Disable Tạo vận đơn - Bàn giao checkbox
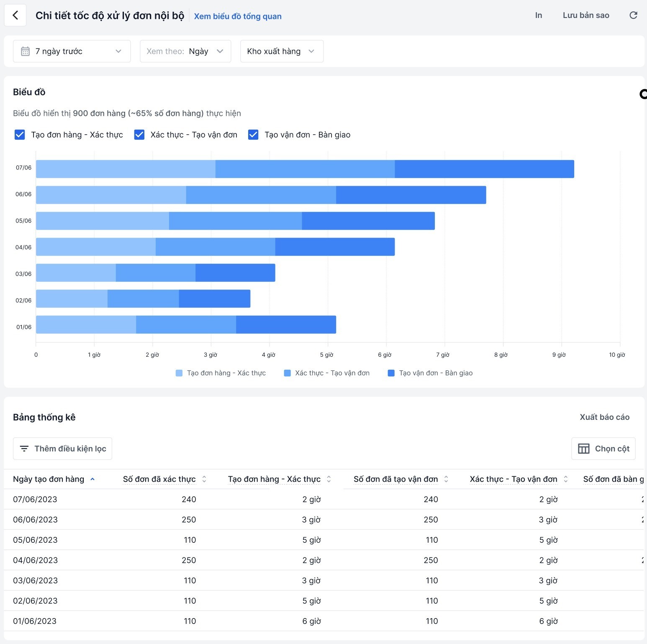Image resolution: width=647 pixels, height=644 pixels. (253, 135)
